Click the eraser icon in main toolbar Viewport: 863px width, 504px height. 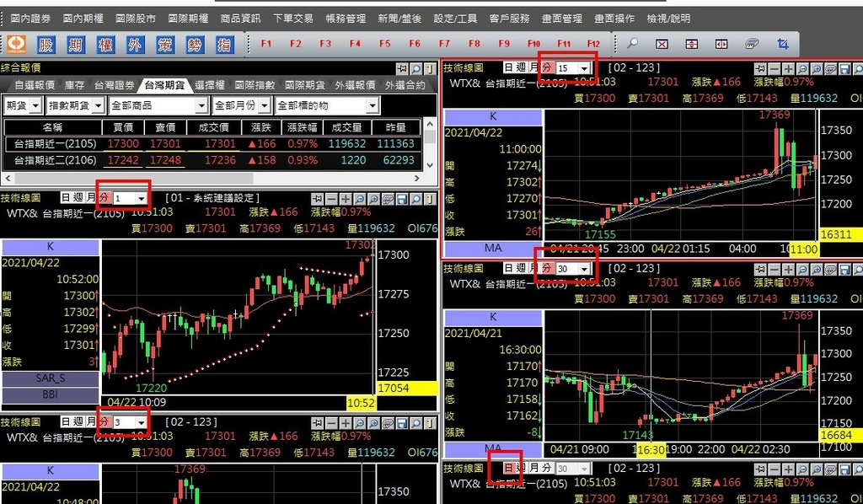click(752, 44)
